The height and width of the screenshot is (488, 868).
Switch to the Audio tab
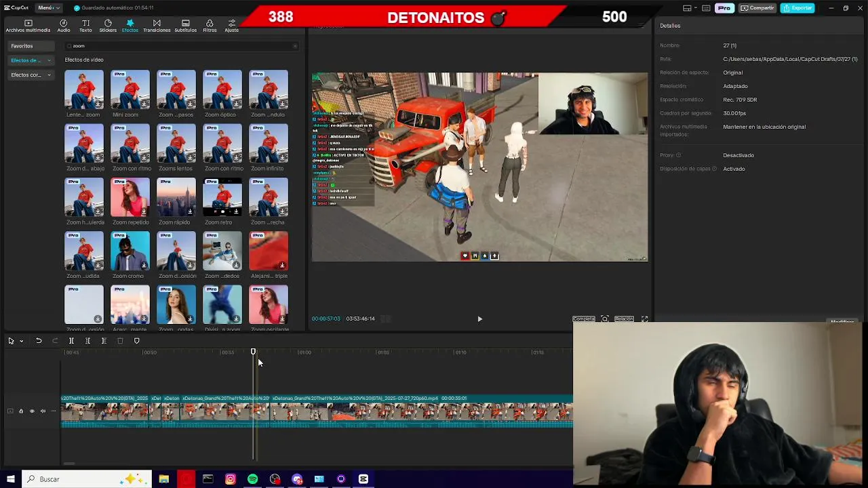pyautogui.click(x=64, y=26)
